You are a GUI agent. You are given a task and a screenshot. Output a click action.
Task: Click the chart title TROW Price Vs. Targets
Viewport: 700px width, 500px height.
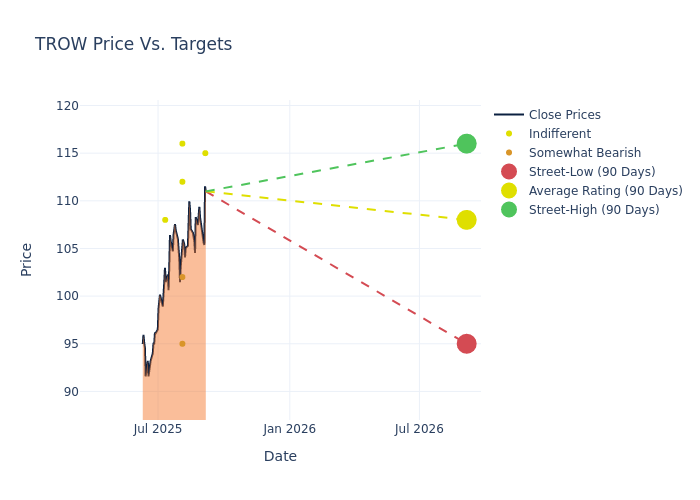coord(133,44)
